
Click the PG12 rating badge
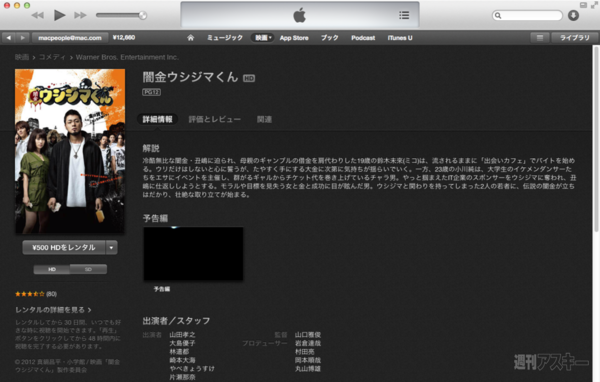152,92
